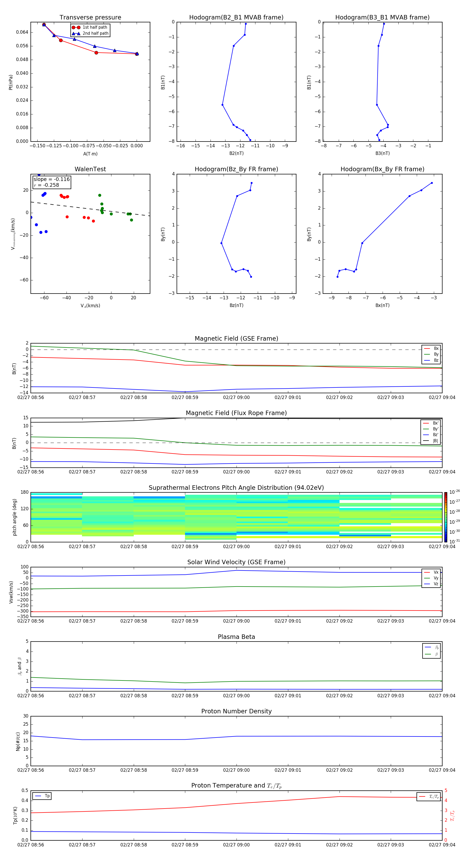Select the Bx' legend entry in Flux Rope plot
Viewport: 473px width, 868px height.
431,423
